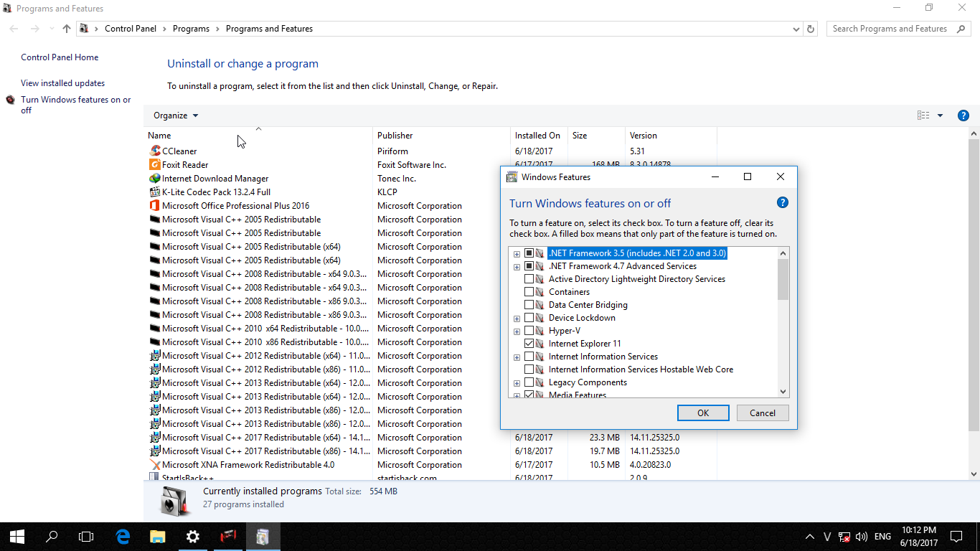Enable Active Directory Lightweight Directory Services checkbox
The width and height of the screenshot is (980, 551).
pyautogui.click(x=529, y=279)
